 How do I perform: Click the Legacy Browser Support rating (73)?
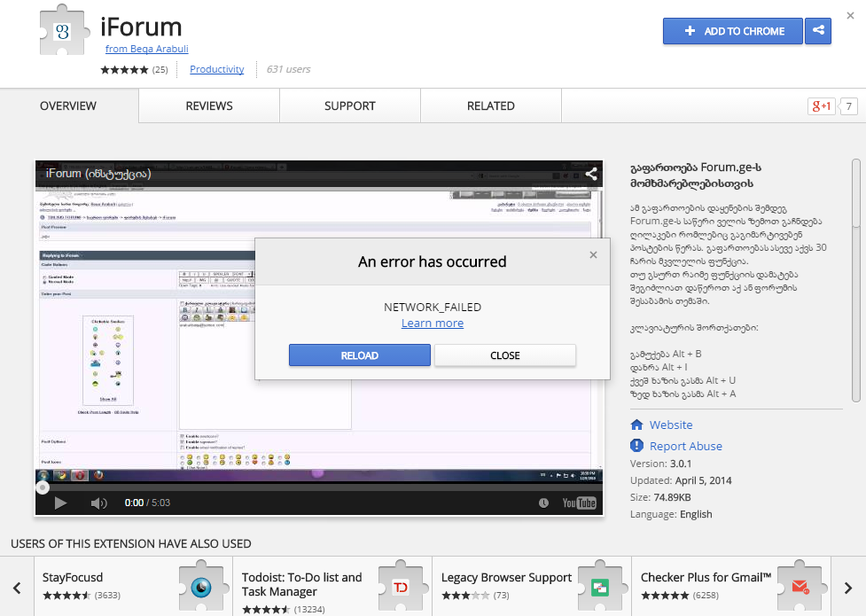475,596
